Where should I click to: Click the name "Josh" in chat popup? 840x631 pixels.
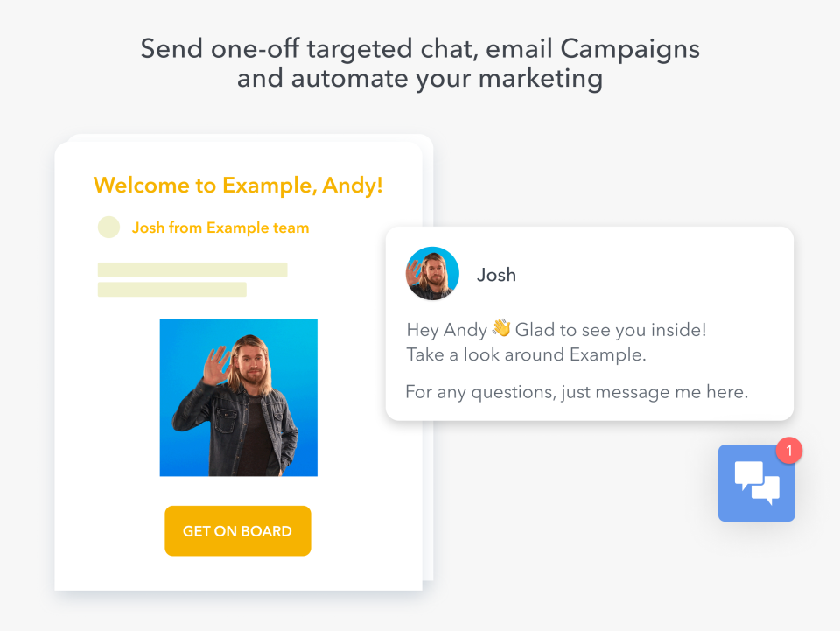pos(496,275)
